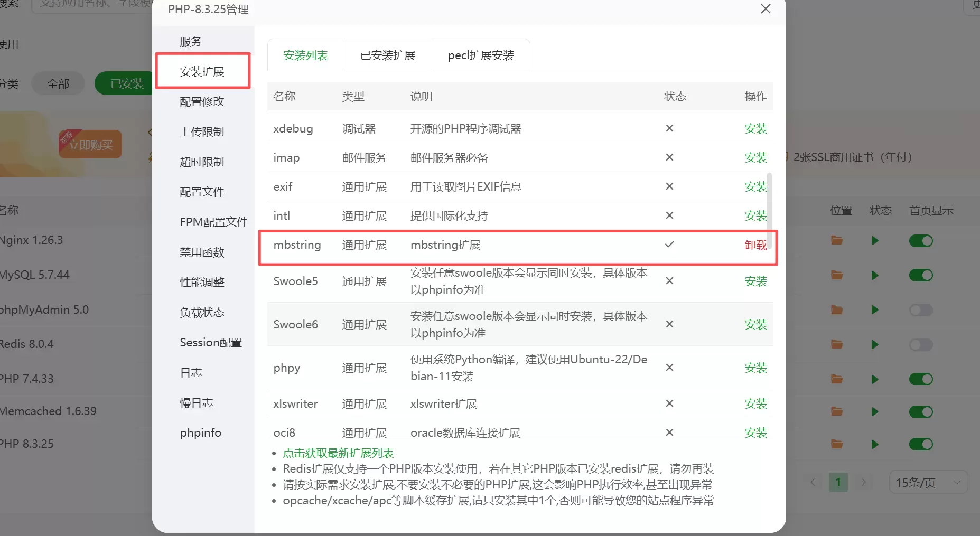Install the imap extension
This screenshot has width=980, height=536.
coord(755,157)
